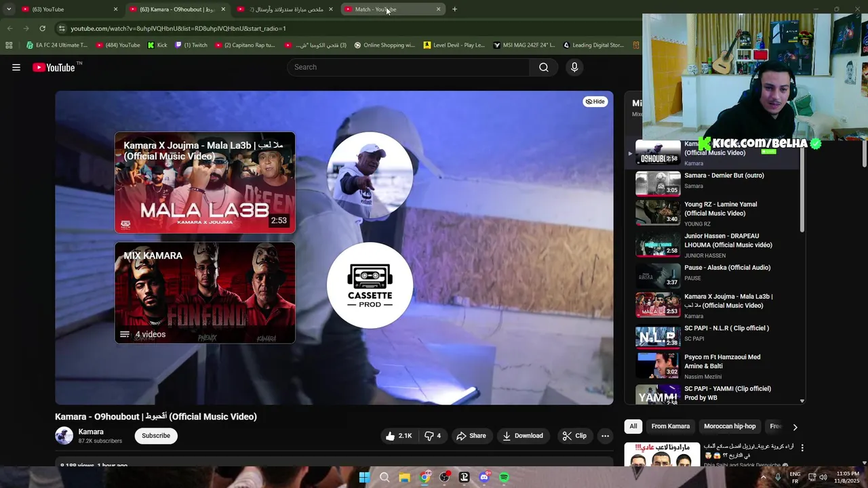Image resolution: width=868 pixels, height=488 pixels.
Task: Click the search magnifier button
Action: click(x=544, y=67)
